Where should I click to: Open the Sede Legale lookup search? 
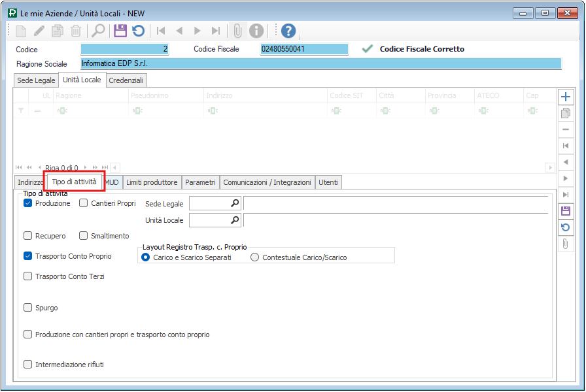pos(235,204)
